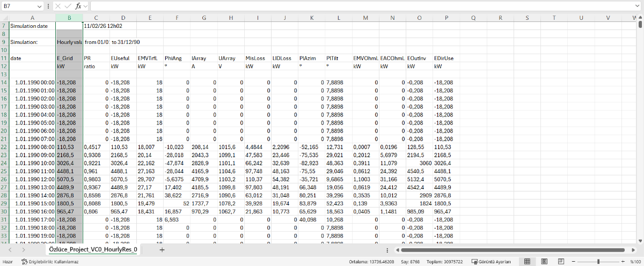Click the Enter checkmark in formula bar

coord(68,6)
